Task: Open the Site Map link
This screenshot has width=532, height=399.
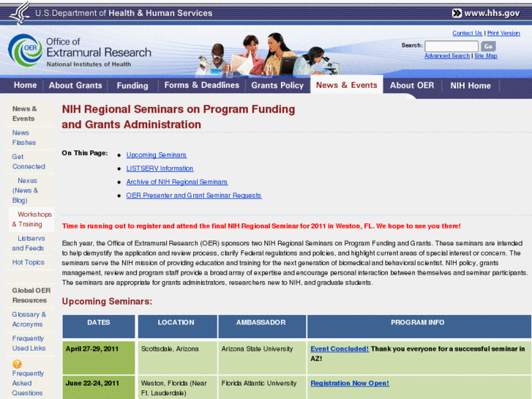Action: coord(485,56)
